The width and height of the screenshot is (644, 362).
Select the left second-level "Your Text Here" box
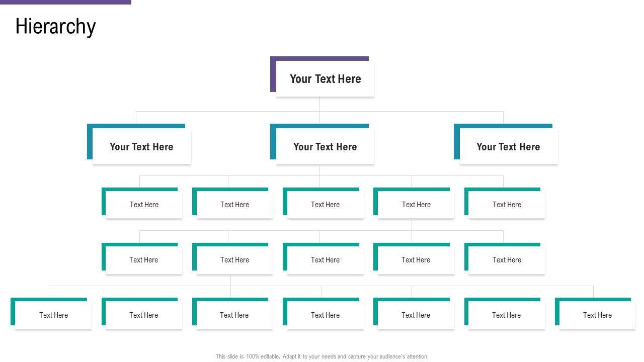(141, 147)
